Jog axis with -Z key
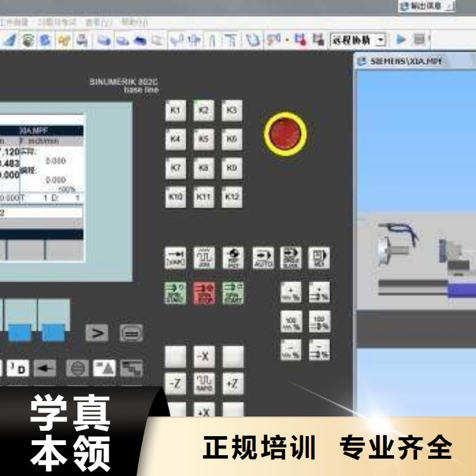 pyautogui.click(x=175, y=384)
